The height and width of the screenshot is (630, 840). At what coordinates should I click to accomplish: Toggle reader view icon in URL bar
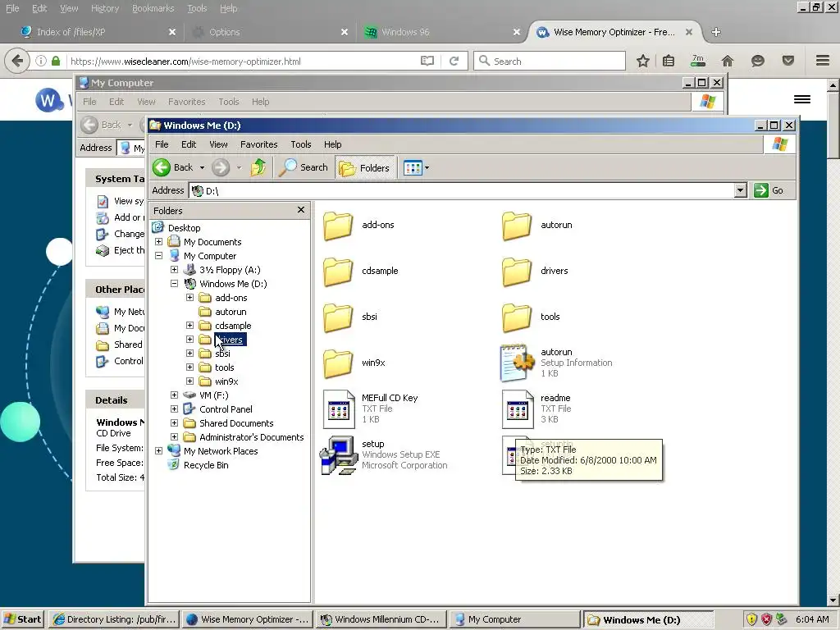click(427, 61)
